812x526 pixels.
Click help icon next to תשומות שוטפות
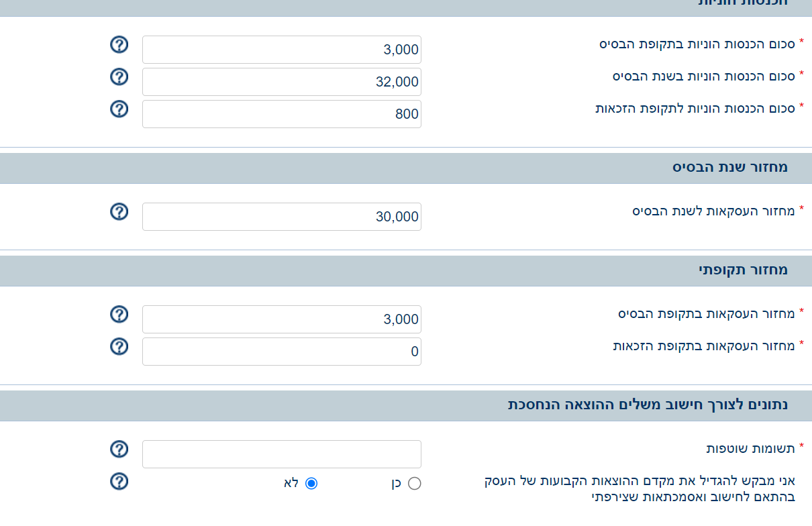point(119,450)
